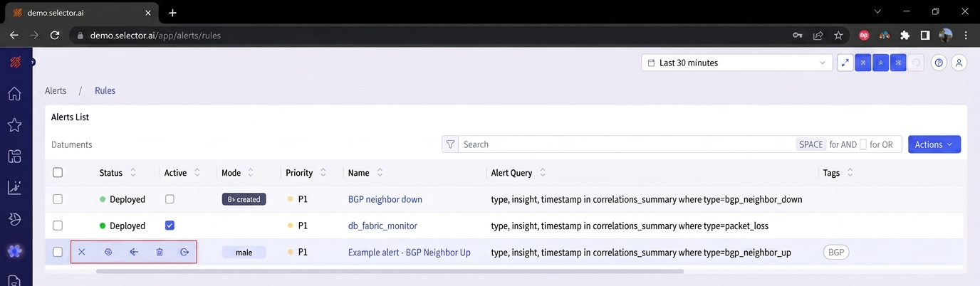The image size is (980, 286).
Task: Enable Active for BGP neighbor down
Action: point(170,199)
